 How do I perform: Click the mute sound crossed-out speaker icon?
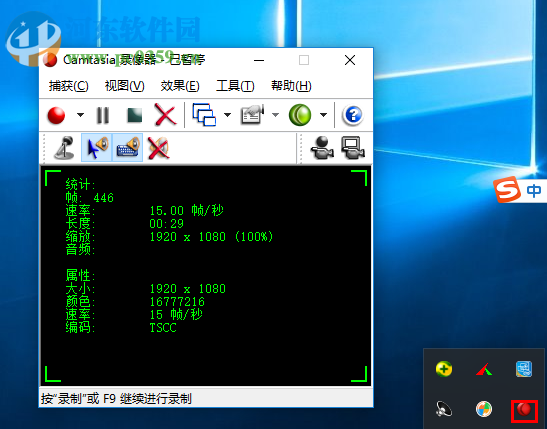tap(159, 148)
